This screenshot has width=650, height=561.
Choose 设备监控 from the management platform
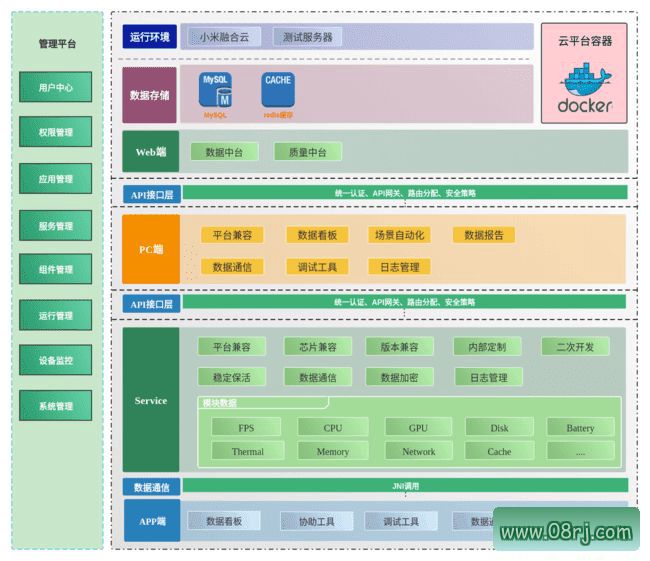click(56, 361)
